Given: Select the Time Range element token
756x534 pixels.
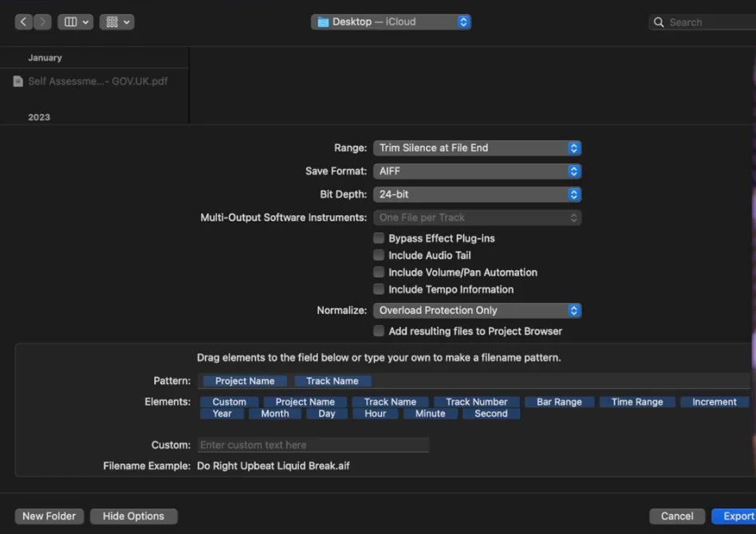Looking at the screenshot, I should pos(637,402).
